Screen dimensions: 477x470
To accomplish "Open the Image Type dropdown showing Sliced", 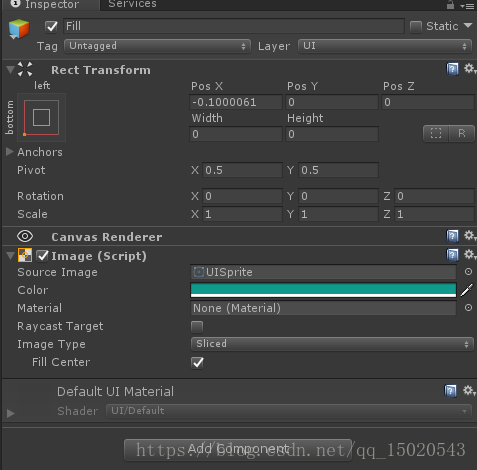I will pyautogui.click(x=332, y=344).
